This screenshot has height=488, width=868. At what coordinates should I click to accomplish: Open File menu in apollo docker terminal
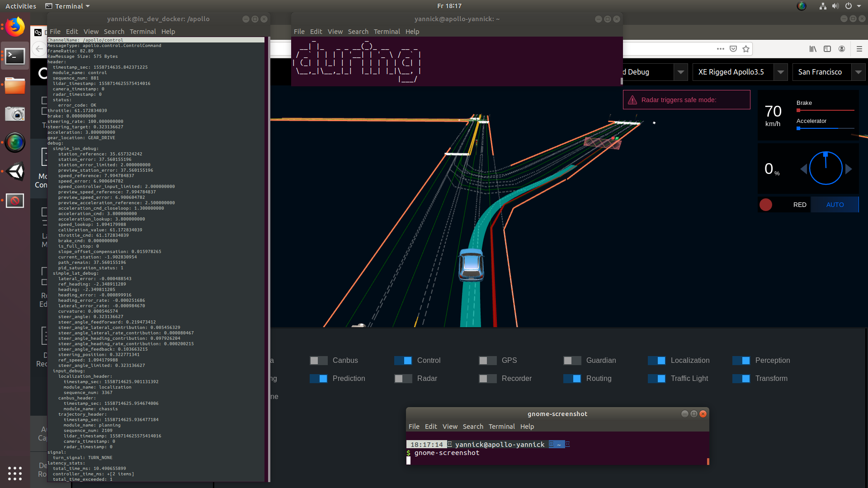[x=55, y=32]
